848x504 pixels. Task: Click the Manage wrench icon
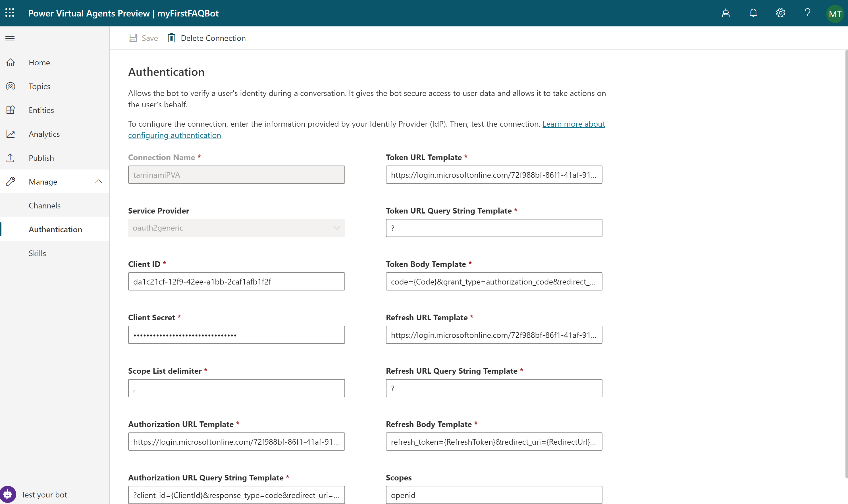[x=11, y=182]
